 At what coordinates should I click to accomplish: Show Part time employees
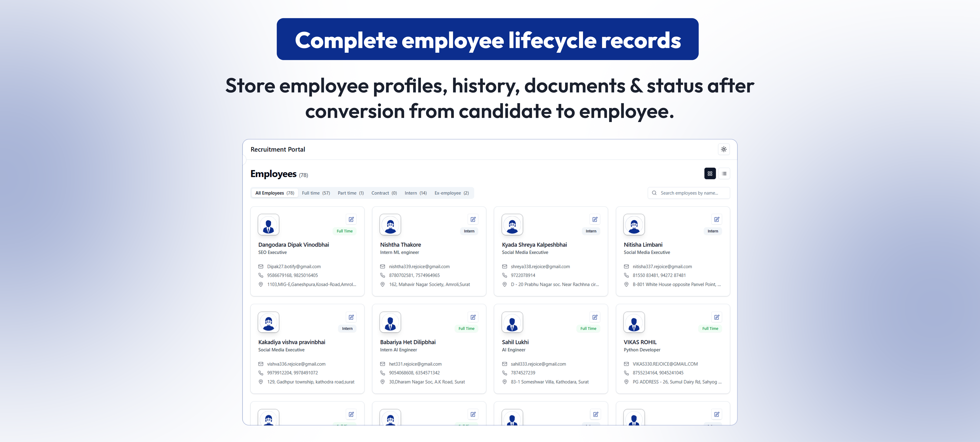(x=350, y=193)
